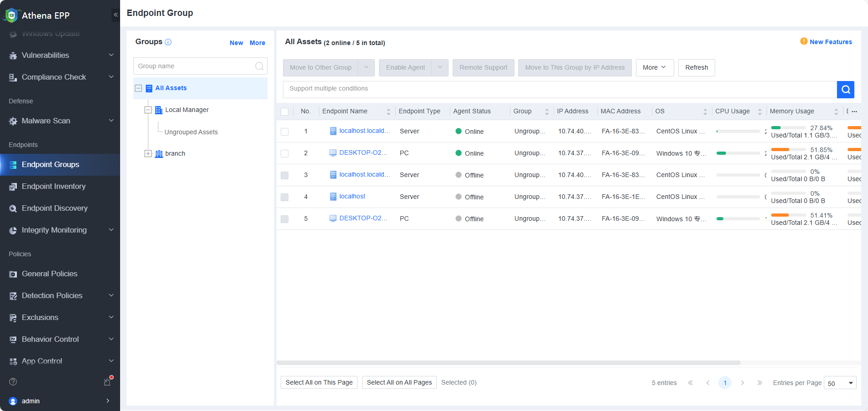Image resolution: width=868 pixels, height=411 pixels.
Task: Click the Vulnerabilities bug icon
Action: point(13,56)
